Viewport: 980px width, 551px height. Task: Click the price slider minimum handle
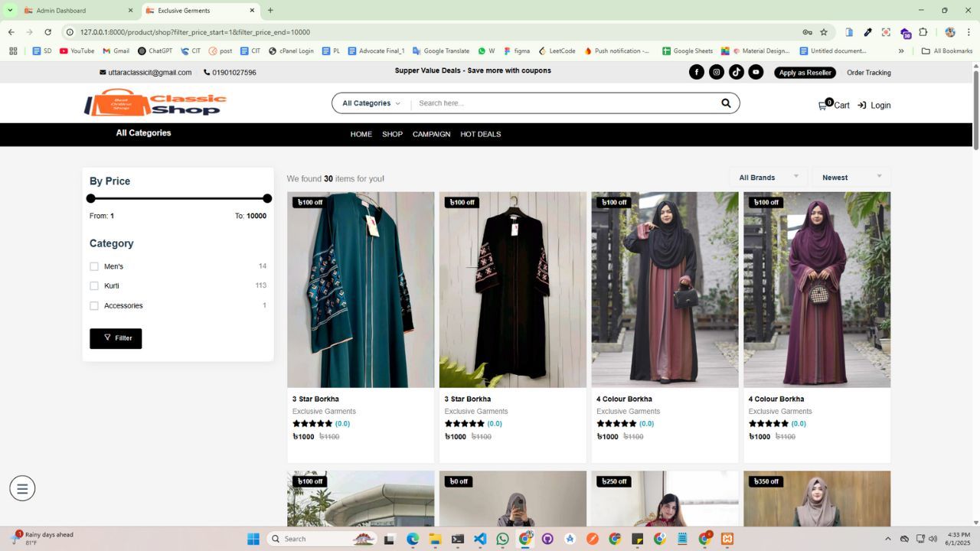(x=91, y=199)
